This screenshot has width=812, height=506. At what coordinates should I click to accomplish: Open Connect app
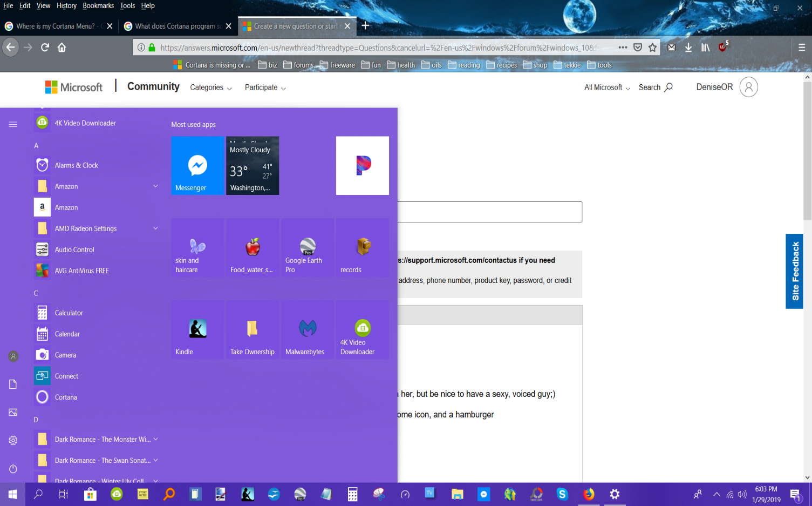pyautogui.click(x=97, y=376)
